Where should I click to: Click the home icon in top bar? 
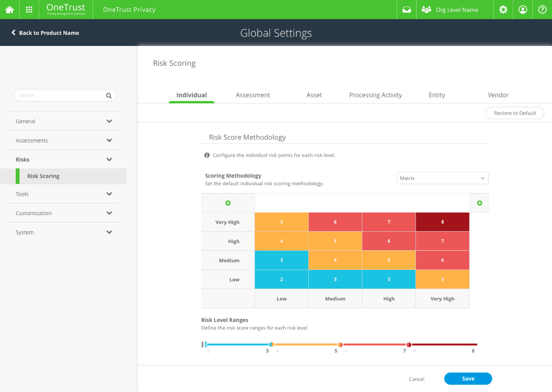point(10,10)
